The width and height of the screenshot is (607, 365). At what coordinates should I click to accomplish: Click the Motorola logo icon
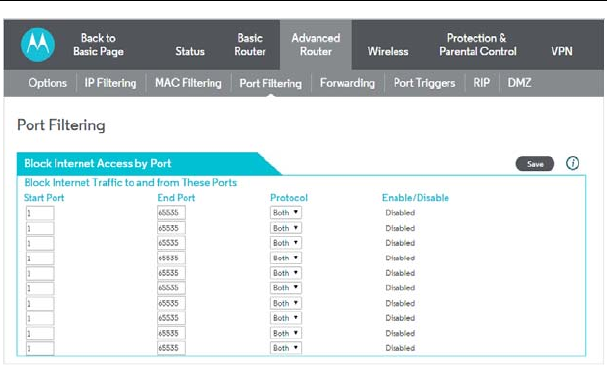click(38, 45)
